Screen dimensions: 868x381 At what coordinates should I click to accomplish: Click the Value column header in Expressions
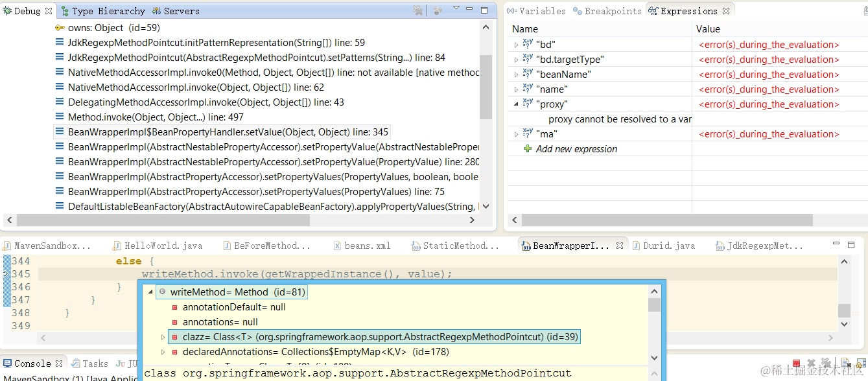click(708, 29)
